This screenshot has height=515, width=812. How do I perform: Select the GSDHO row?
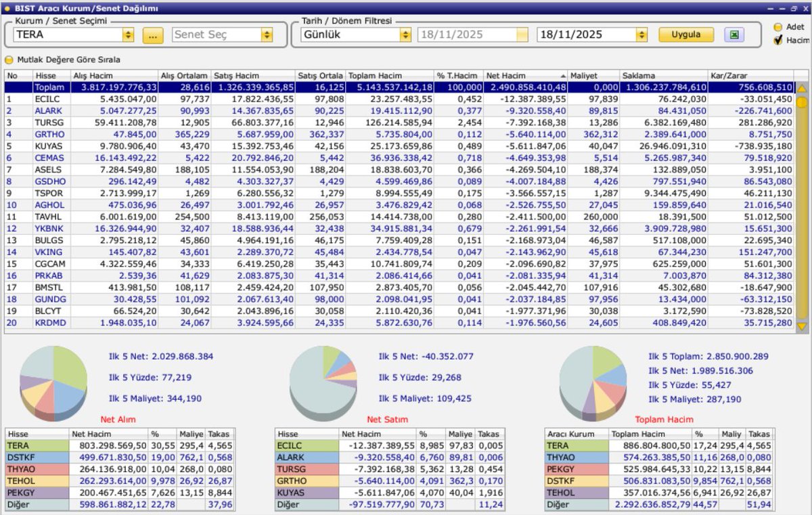[399, 181]
